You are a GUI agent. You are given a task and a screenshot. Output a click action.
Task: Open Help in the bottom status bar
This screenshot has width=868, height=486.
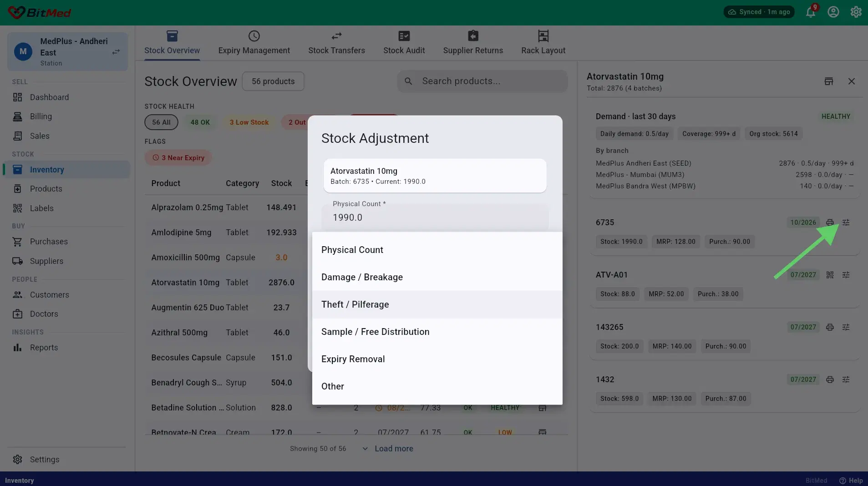click(851, 481)
